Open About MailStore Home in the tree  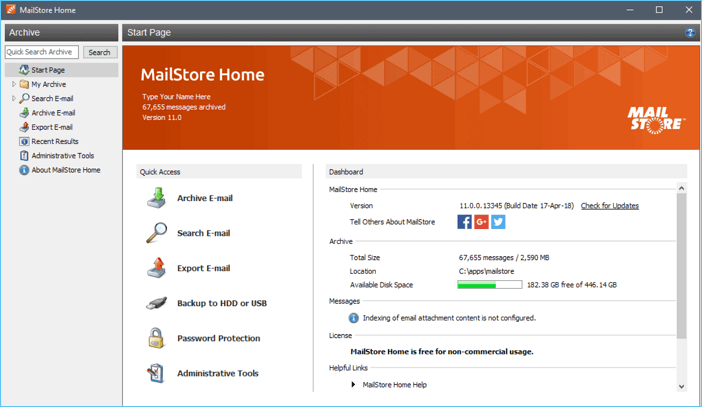tap(66, 170)
